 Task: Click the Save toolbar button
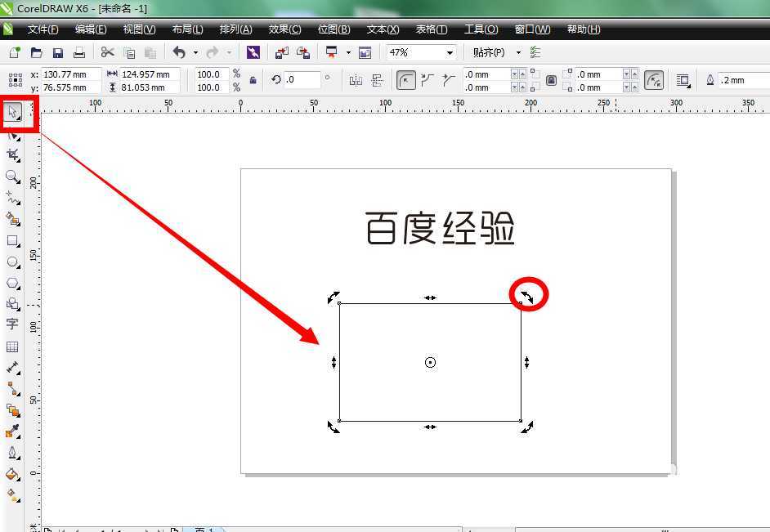click(57, 51)
